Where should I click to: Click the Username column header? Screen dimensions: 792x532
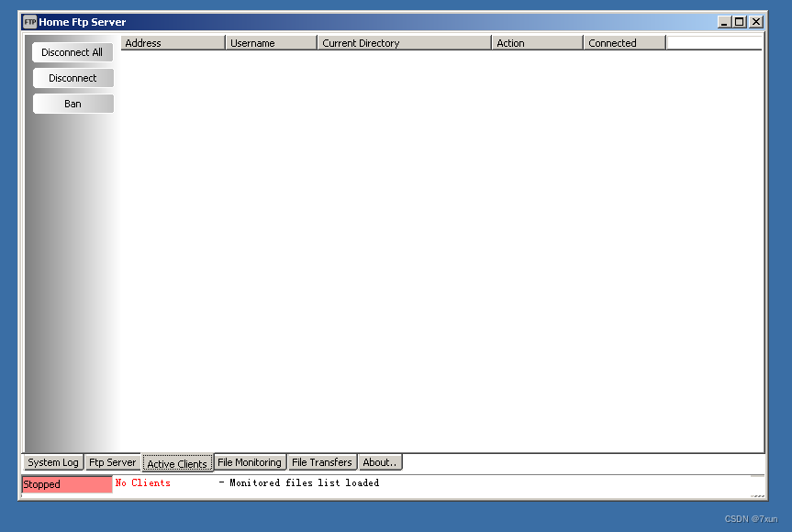[x=270, y=42]
